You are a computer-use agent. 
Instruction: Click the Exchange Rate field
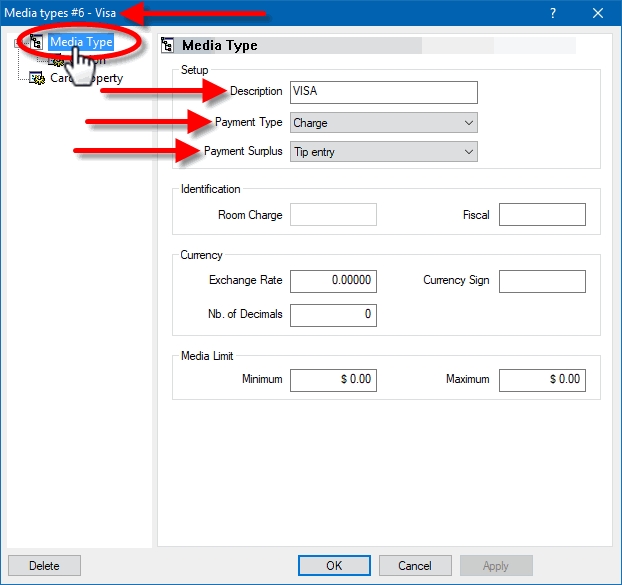333,281
